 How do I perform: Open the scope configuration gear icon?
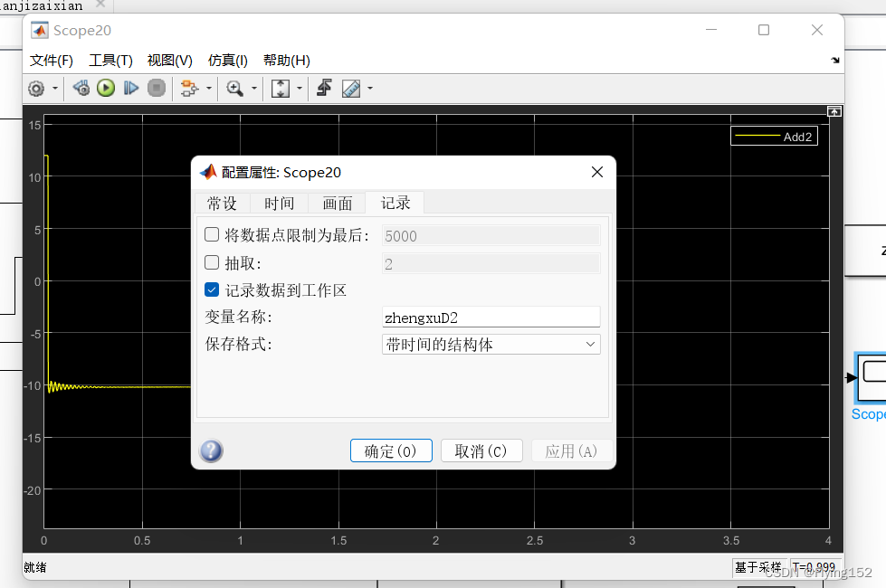pos(36,88)
